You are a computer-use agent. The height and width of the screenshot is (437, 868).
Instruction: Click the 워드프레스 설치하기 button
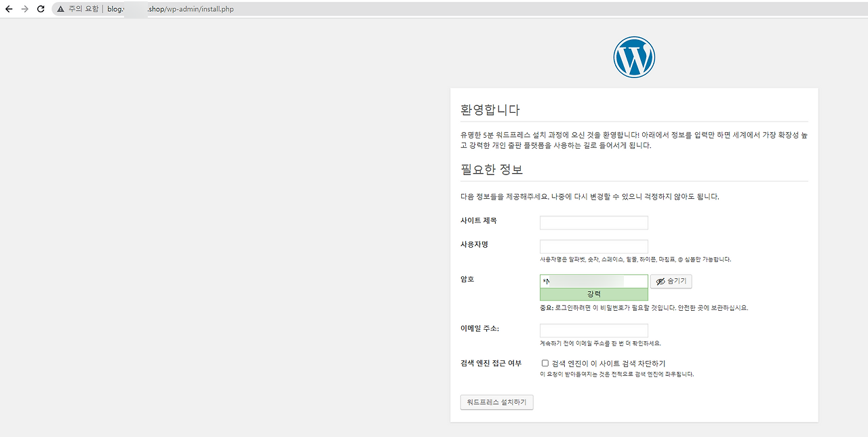[497, 402]
